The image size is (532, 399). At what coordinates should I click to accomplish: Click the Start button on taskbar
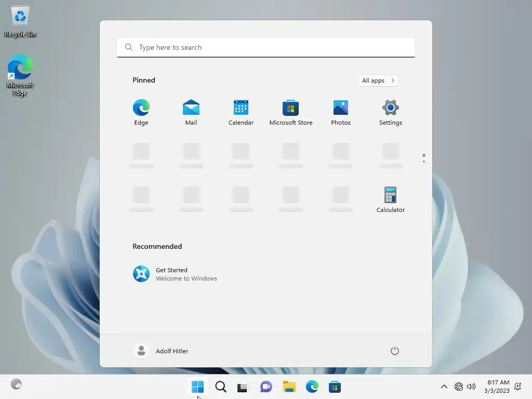click(197, 387)
